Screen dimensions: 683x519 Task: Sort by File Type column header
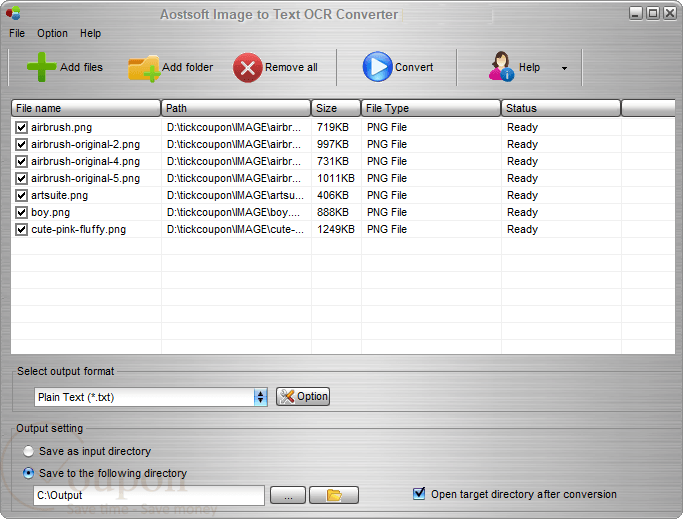coord(431,108)
